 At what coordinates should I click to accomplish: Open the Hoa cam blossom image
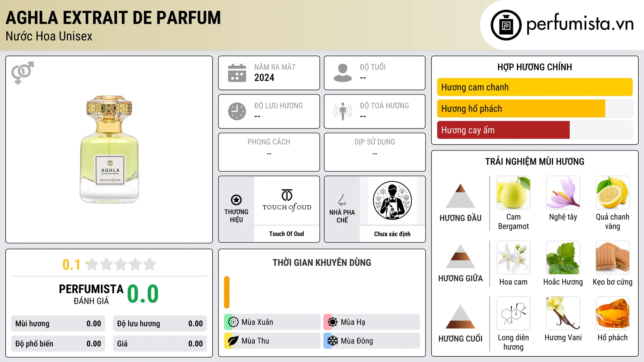coord(514,258)
